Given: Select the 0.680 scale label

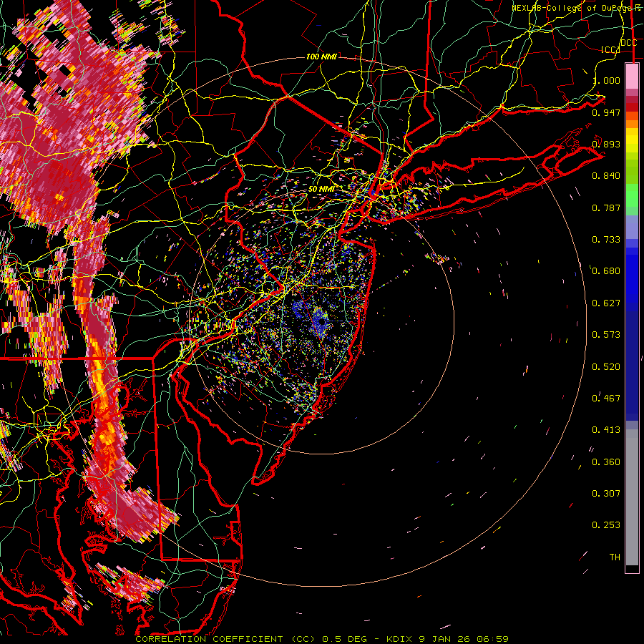Looking at the screenshot, I should point(606,271).
